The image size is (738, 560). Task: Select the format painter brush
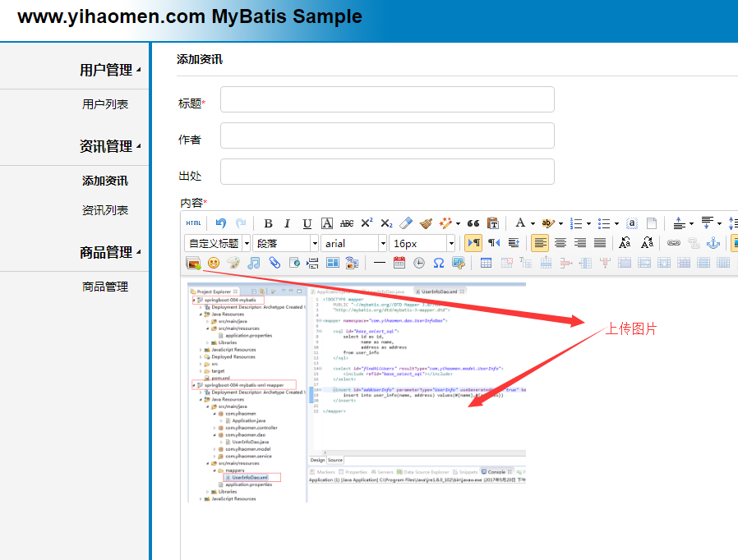426,223
